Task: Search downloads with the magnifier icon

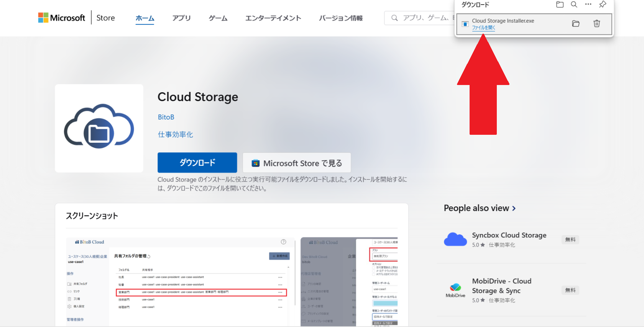Action: coord(574,5)
